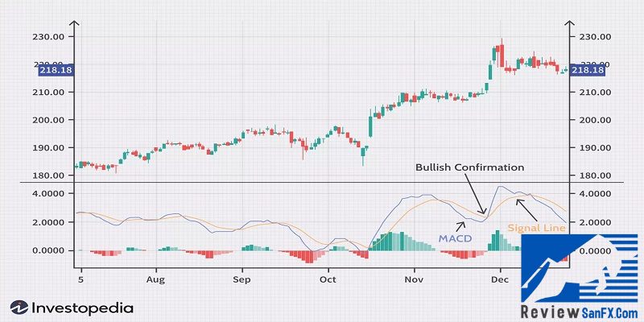Select the Oct marker on the time axis
644x322 pixels.
coord(327,279)
